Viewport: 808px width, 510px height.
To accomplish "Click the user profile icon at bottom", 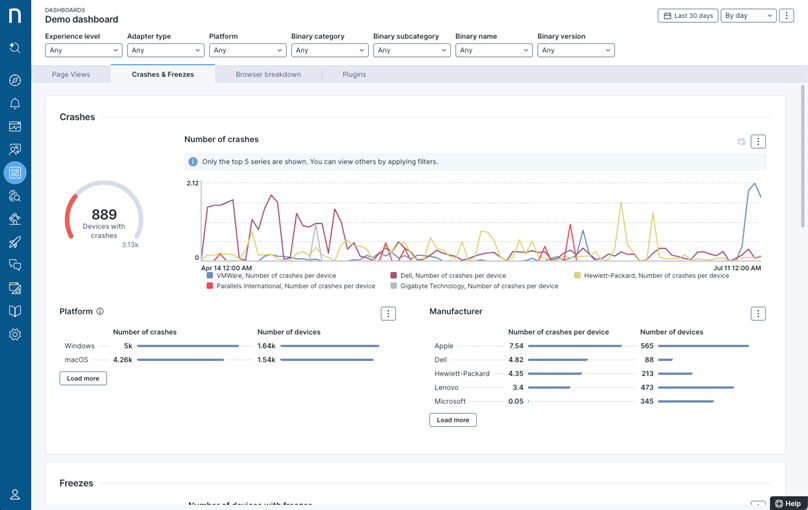I will tap(15, 494).
